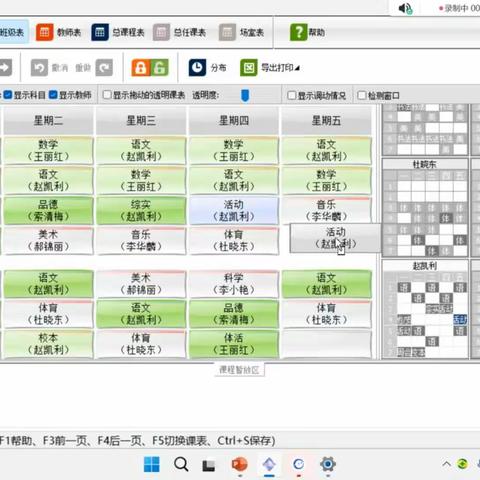Click the 星期三 column header
Viewport: 480px width, 480px height.
click(141, 121)
